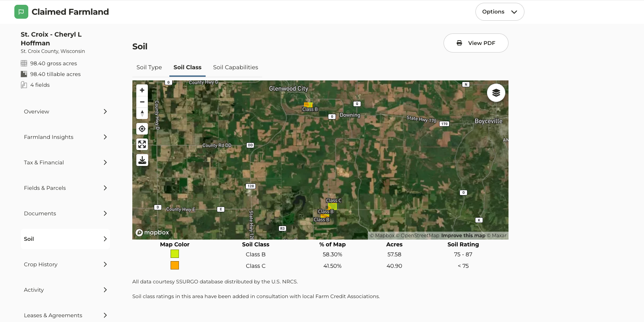Expand Activity chevron

click(105, 290)
